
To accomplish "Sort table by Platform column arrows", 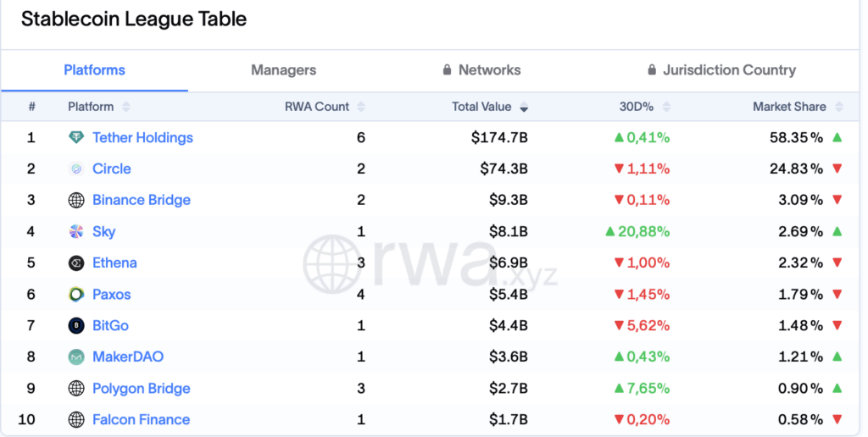I will 126,107.
